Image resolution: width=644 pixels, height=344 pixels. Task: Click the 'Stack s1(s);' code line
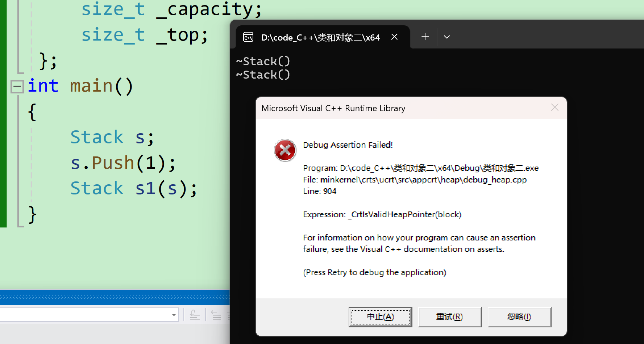click(134, 188)
